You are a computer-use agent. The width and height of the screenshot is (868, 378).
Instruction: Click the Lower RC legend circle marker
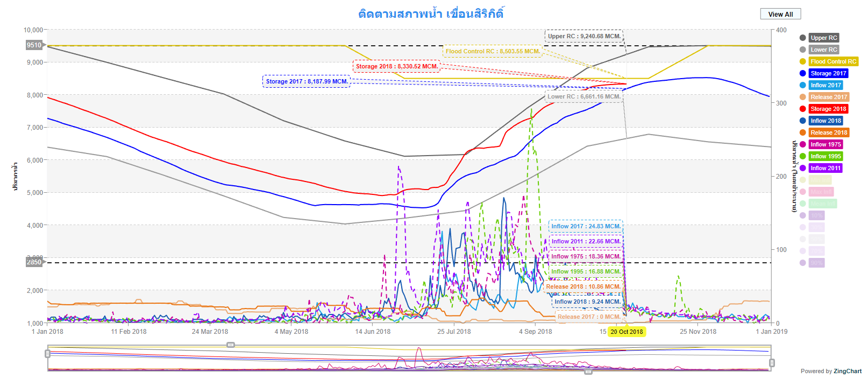[802, 50]
